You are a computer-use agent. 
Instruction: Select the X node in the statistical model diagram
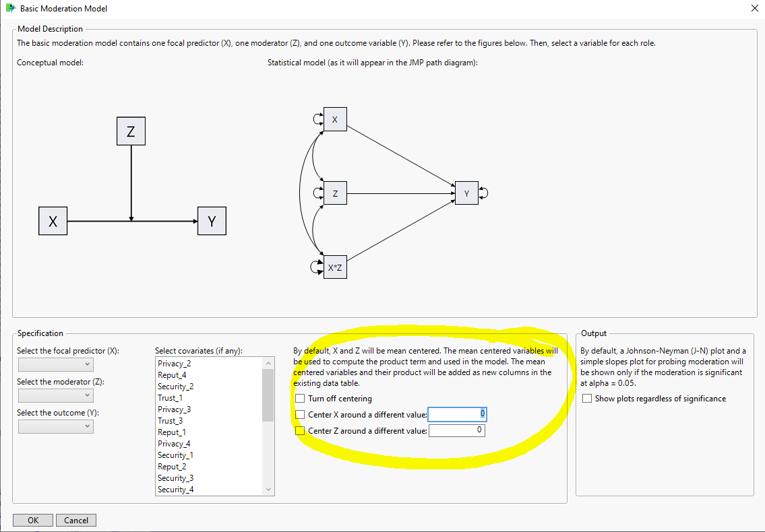point(335,119)
